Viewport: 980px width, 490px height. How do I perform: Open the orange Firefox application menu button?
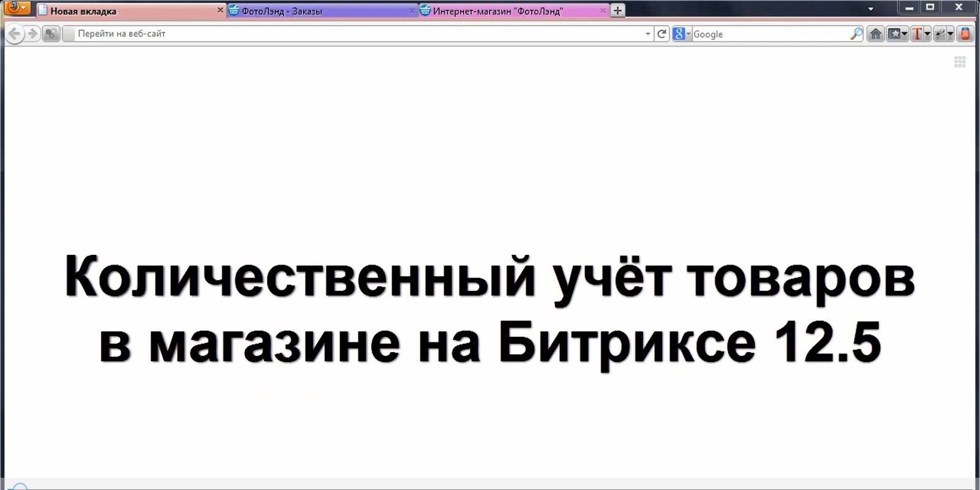pyautogui.click(x=17, y=8)
